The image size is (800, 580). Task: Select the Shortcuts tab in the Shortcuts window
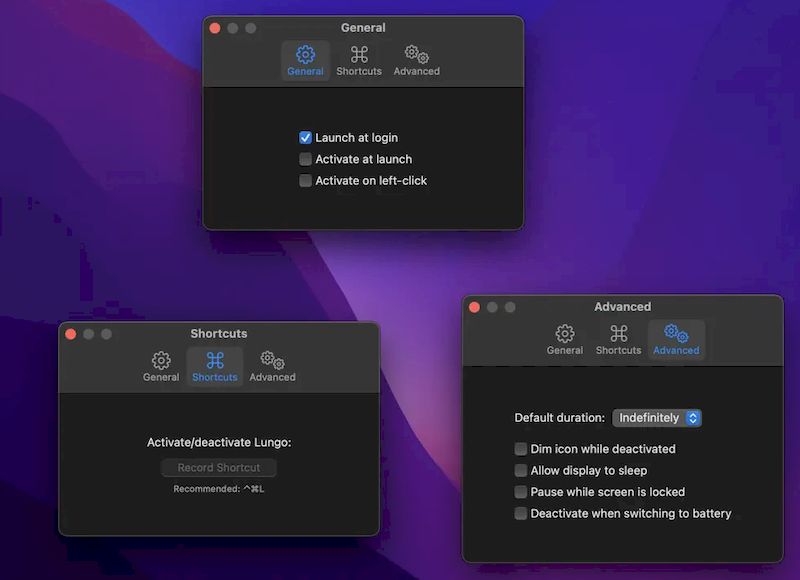tap(215, 367)
